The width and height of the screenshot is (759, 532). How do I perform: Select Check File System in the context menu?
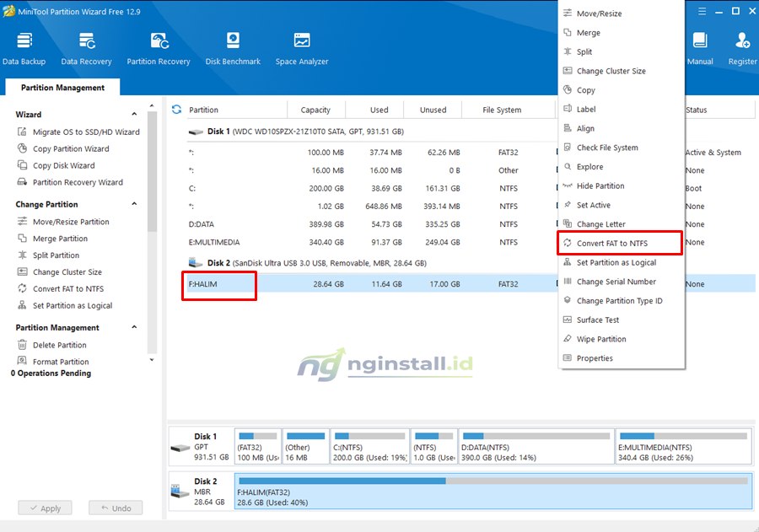[x=621, y=148]
